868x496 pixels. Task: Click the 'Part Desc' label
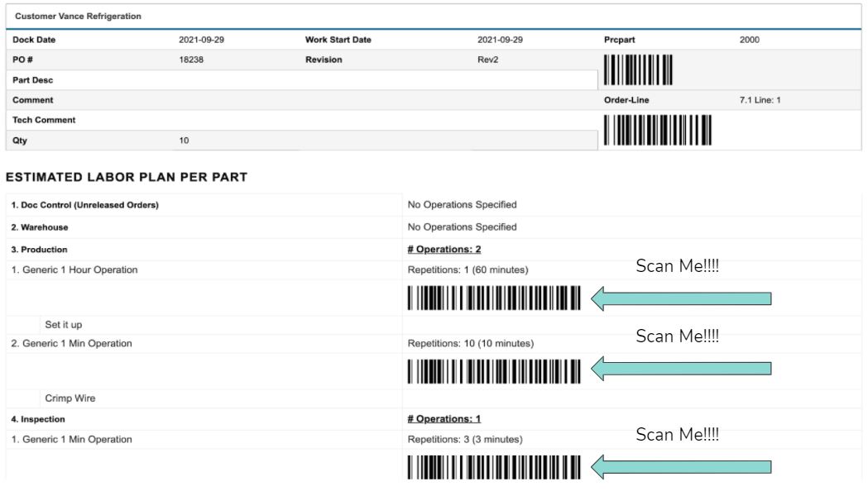[x=32, y=80]
